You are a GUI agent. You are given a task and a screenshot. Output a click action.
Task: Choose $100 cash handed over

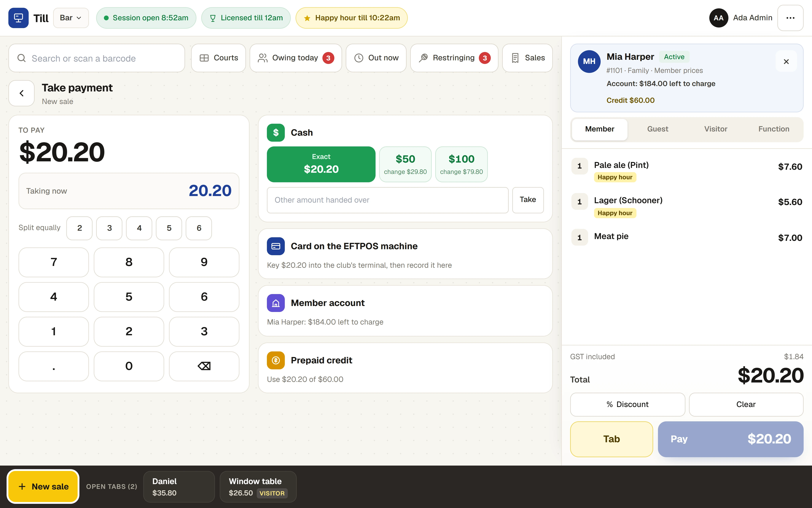coord(461,164)
